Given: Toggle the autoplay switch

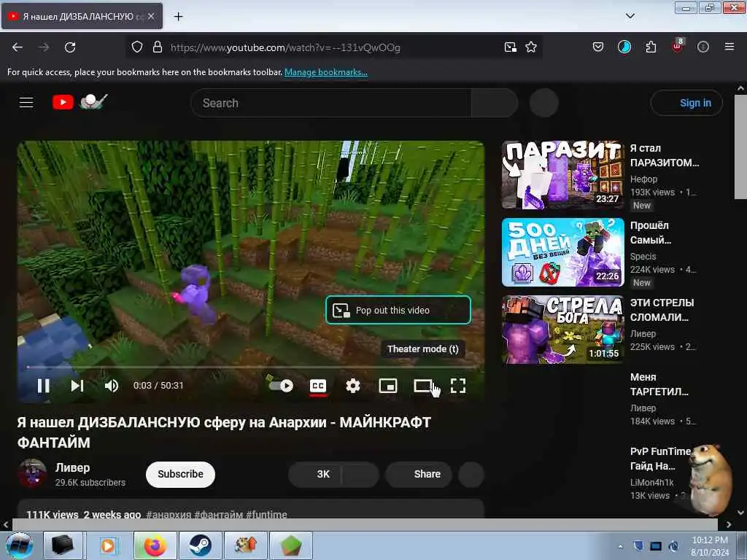Looking at the screenshot, I should [281, 386].
